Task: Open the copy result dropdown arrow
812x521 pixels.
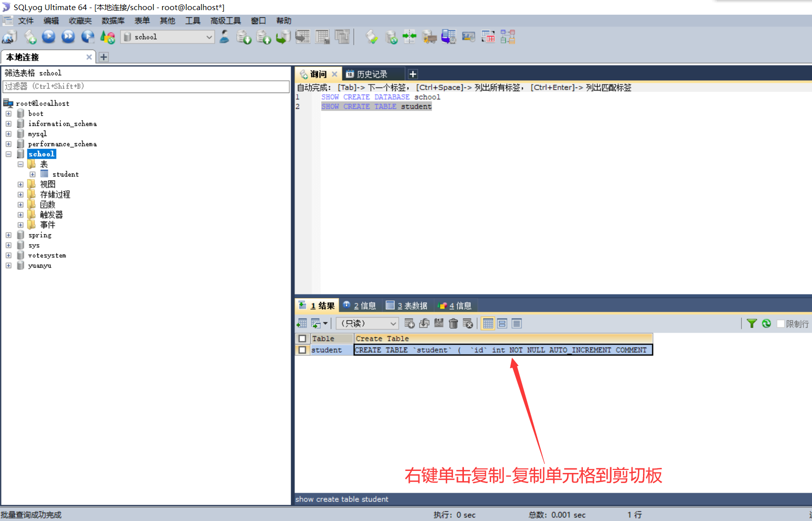Action: tap(325, 323)
